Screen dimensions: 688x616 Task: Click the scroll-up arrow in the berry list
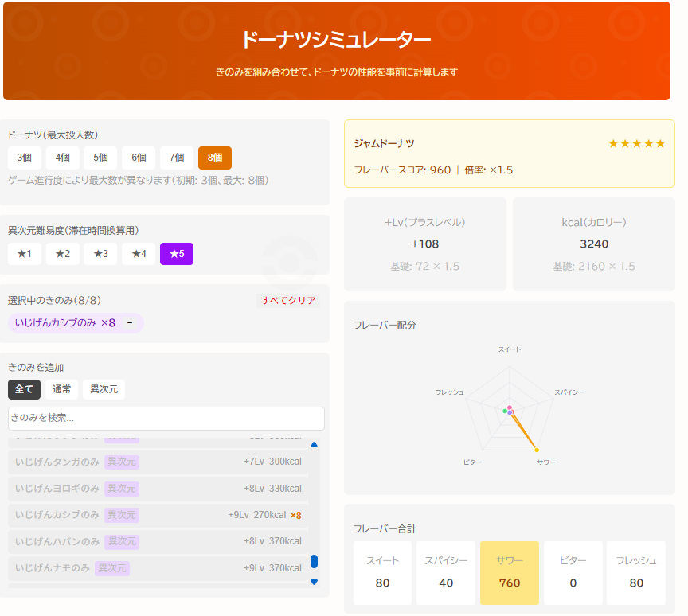point(315,444)
